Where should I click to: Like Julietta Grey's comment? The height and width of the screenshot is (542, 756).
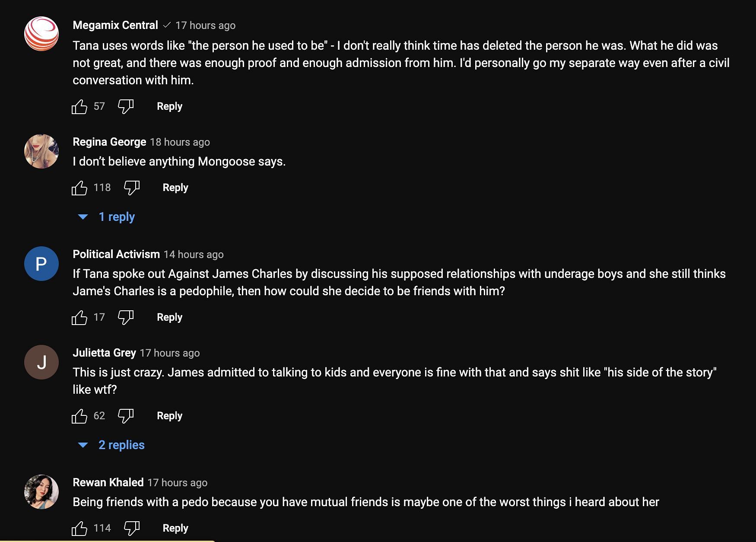[x=79, y=416]
